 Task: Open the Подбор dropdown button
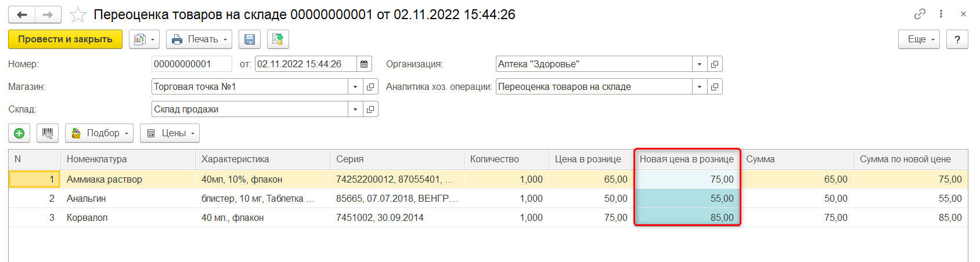pos(99,133)
